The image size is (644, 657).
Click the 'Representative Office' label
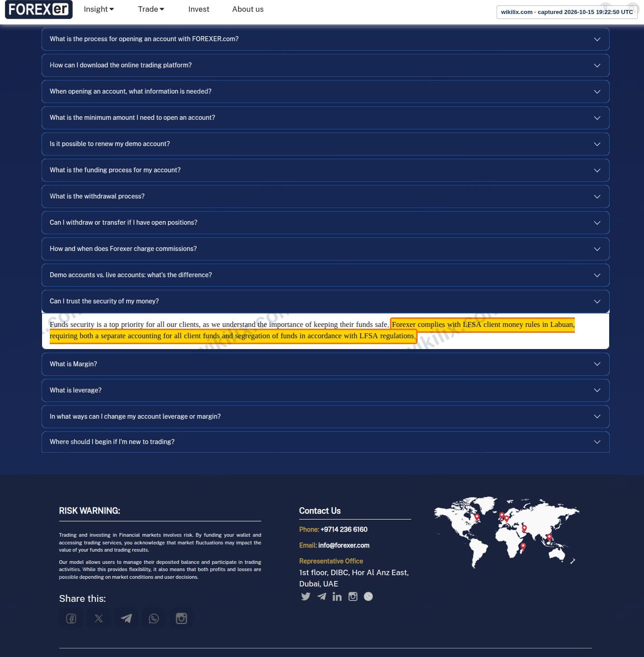click(331, 561)
